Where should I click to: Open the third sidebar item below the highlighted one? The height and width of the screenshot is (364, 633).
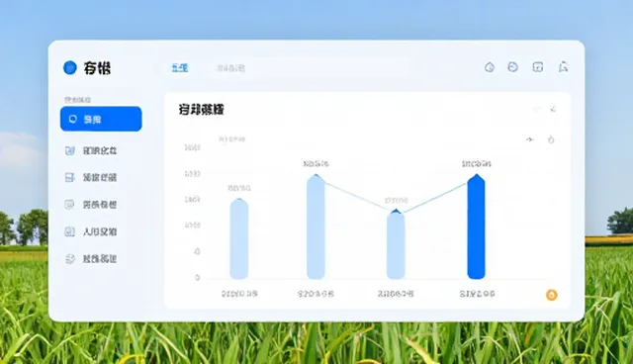(91, 205)
